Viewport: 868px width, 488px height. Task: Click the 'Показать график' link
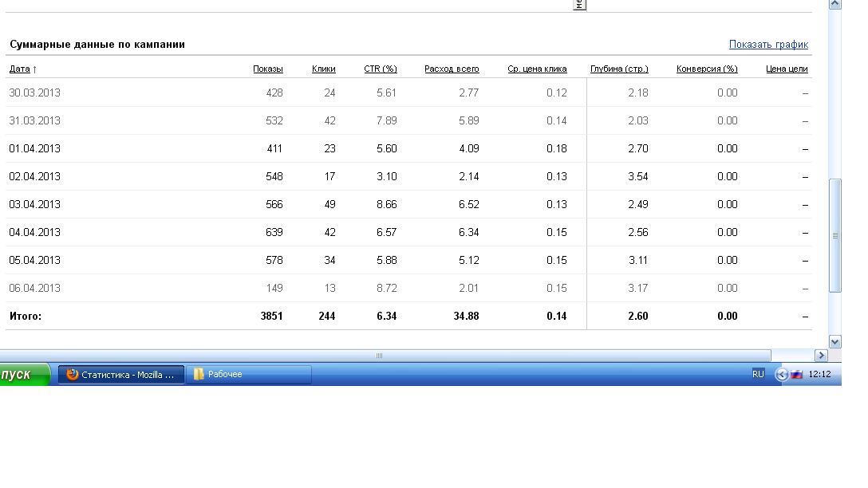768,45
